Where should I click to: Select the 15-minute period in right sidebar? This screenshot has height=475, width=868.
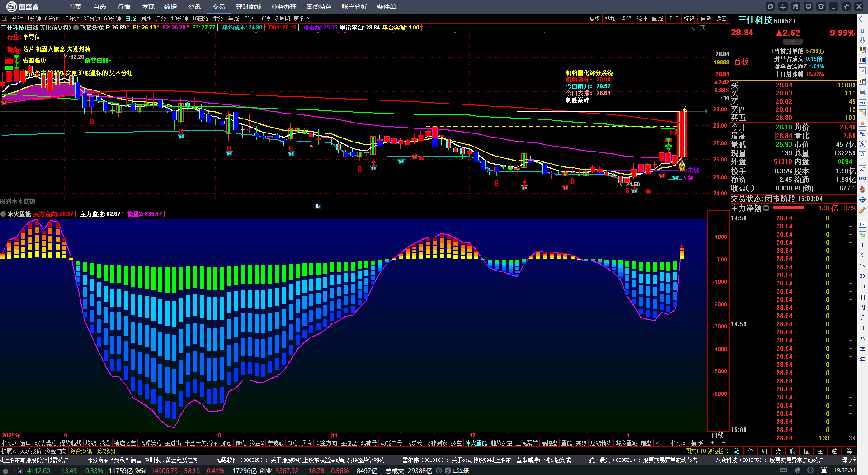pyautogui.click(x=863, y=266)
